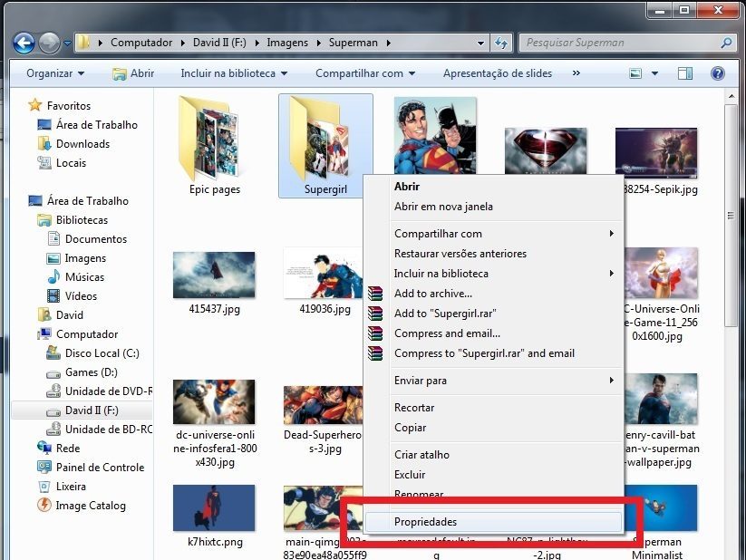Open Documentos library
This screenshot has width=746, height=560.
[x=96, y=239]
